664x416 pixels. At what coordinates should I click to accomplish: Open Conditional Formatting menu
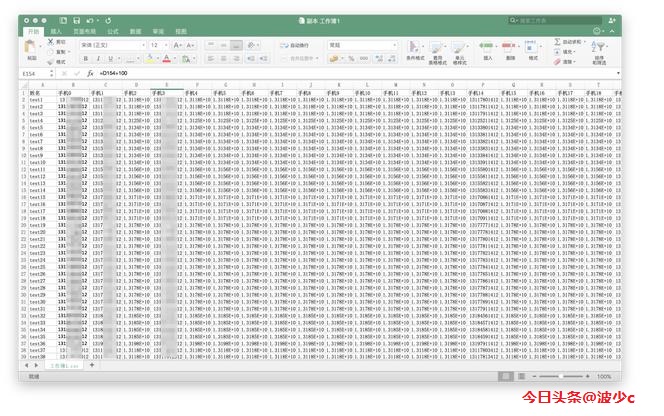[x=415, y=52]
